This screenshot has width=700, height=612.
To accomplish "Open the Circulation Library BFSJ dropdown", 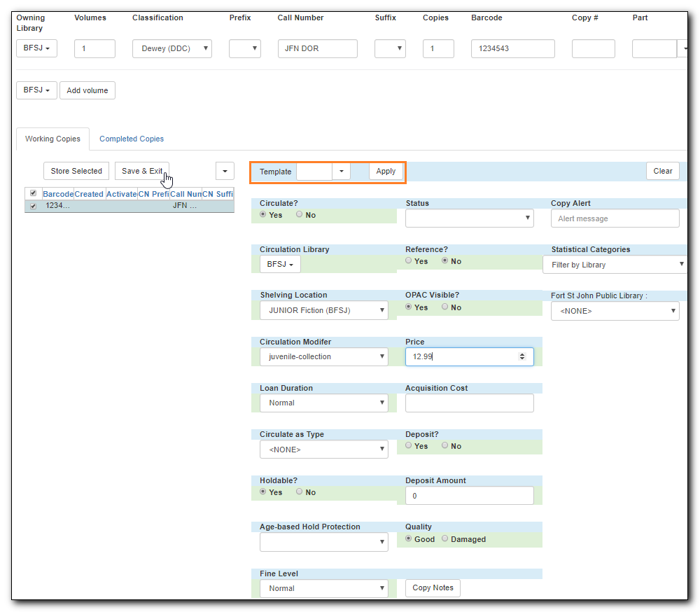I will [x=281, y=264].
